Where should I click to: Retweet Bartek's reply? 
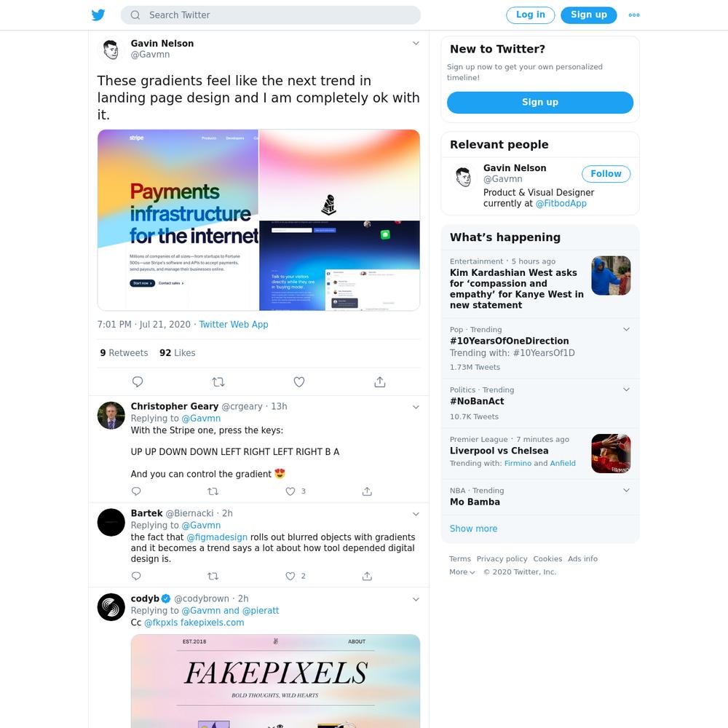(213, 576)
